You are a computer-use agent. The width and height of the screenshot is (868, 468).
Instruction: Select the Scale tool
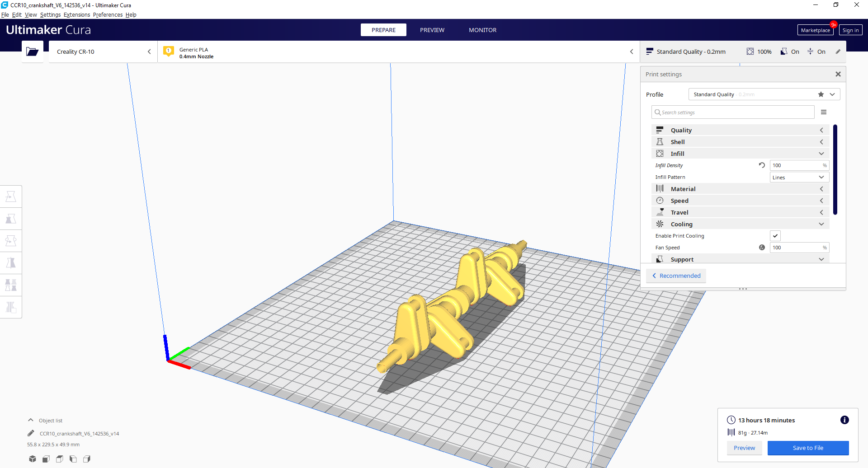pyautogui.click(x=11, y=218)
